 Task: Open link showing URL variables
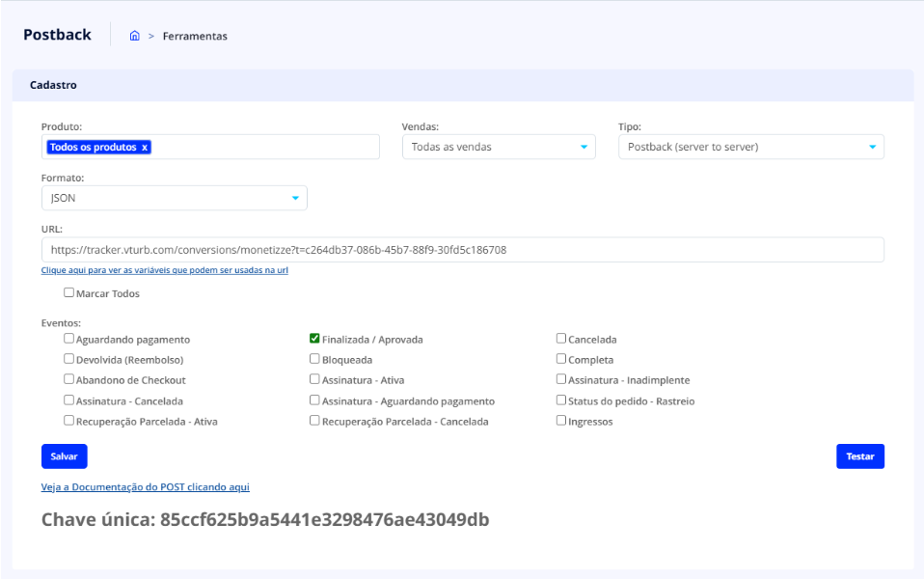pyautogui.click(x=164, y=271)
